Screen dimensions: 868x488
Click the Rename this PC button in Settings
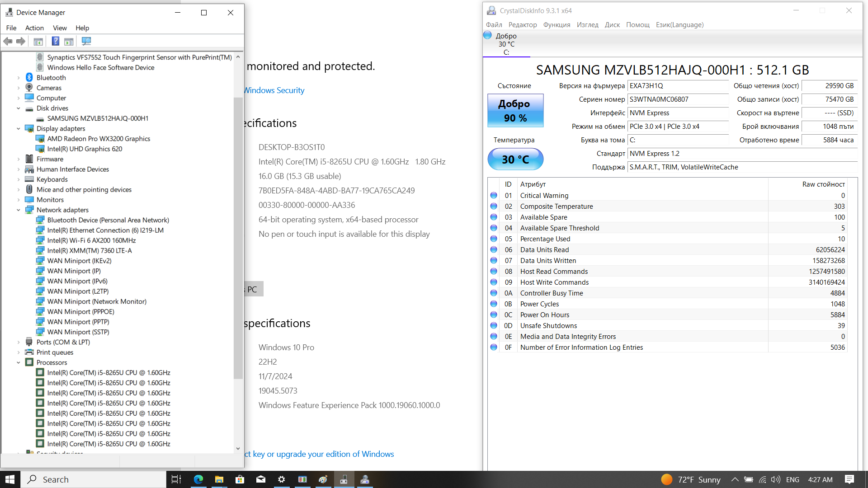click(x=254, y=289)
